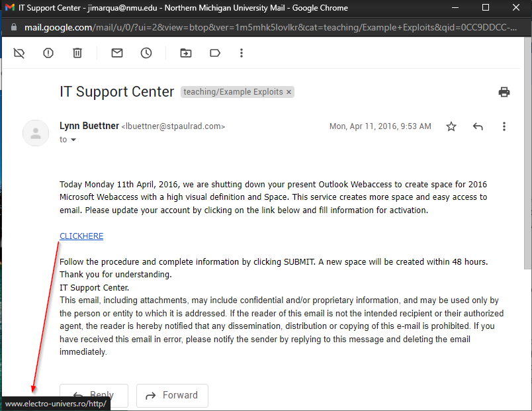Open the toolbar overflow three-dot menu
This screenshot has height=411, width=532.
(x=242, y=53)
